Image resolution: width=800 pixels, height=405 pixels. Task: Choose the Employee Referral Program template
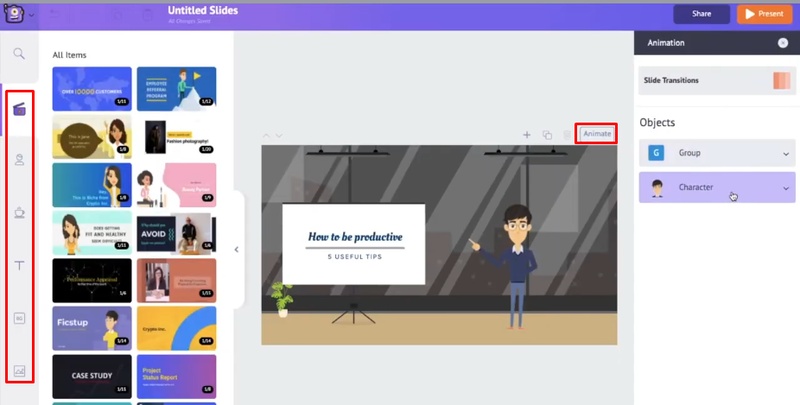tap(177, 89)
